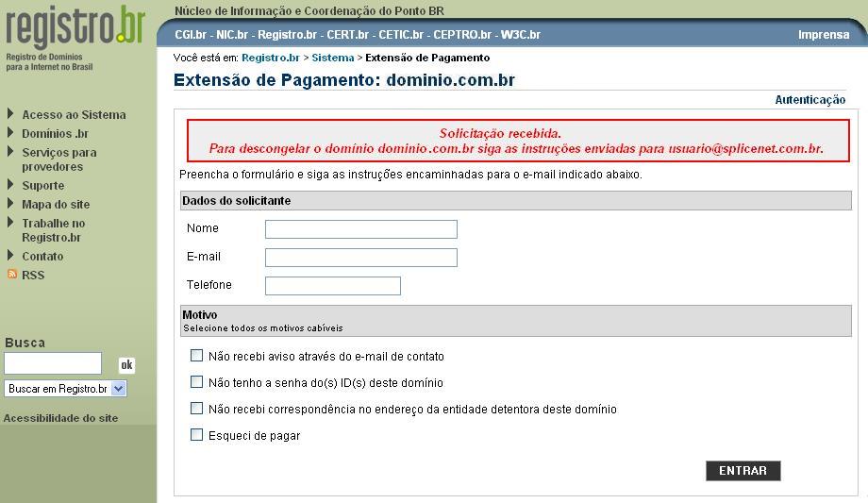
Task: Check 'Esqueci de pagar' option
Action: pos(196,435)
